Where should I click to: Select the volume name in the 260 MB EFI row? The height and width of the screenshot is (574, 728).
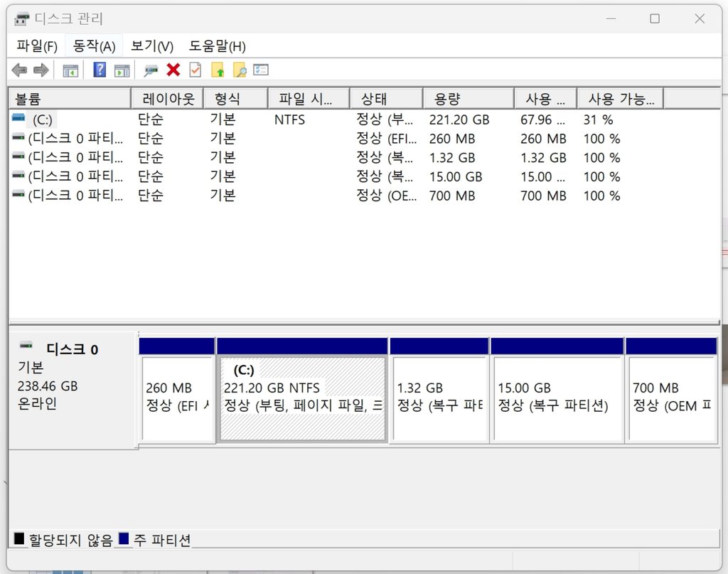pyautogui.click(x=75, y=139)
